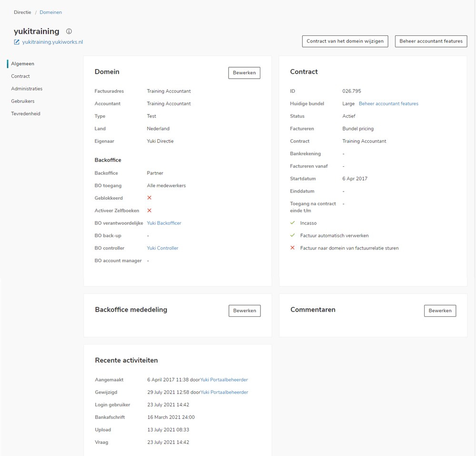Open the Yuki Controller link
The width and height of the screenshot is (476, 456).
tap(162, 248)
